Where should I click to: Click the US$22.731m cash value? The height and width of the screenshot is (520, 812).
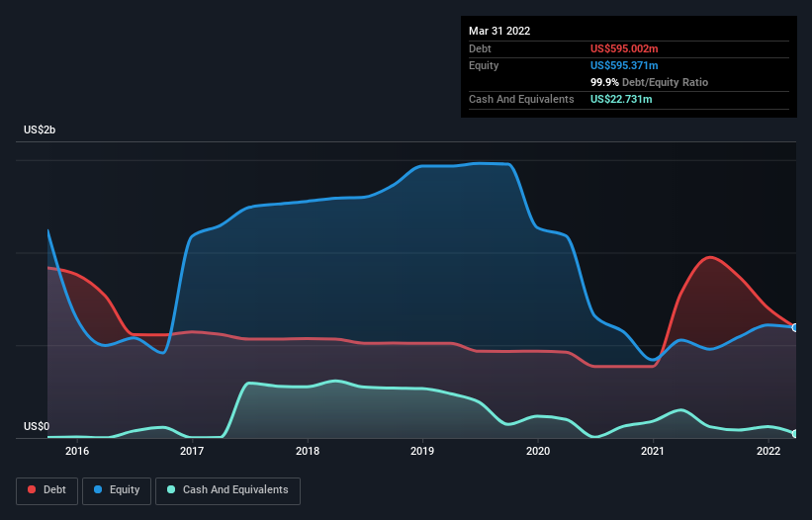click(x=621, y=99)
